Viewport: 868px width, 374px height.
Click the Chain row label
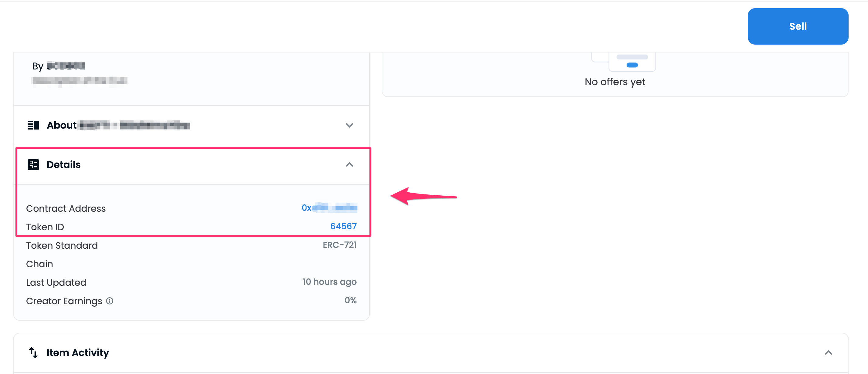39,264
